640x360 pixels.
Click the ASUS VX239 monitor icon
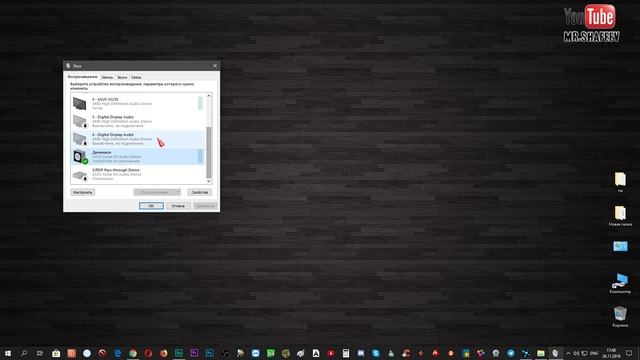tap(80, 103)
